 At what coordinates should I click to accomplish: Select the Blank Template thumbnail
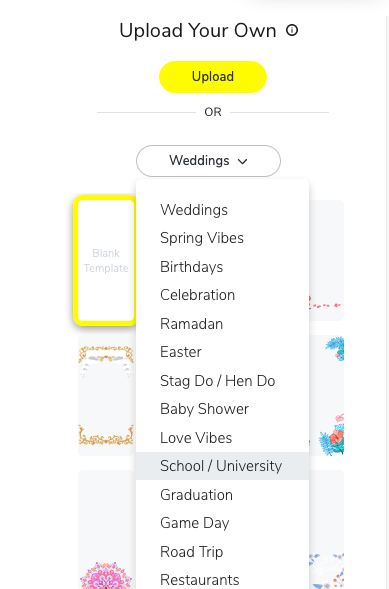[x=106, y=260]
